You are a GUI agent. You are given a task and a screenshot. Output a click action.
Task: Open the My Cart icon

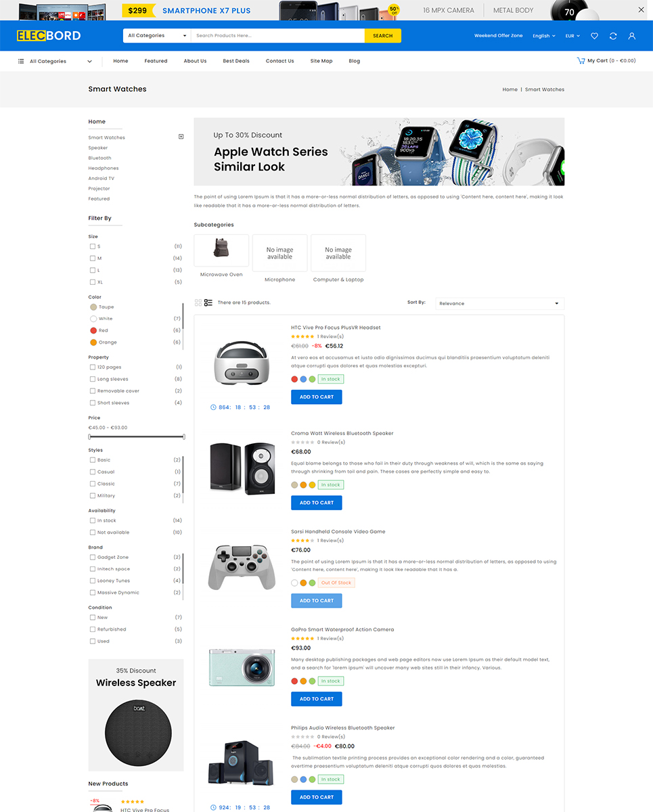[x=581, y=61]
